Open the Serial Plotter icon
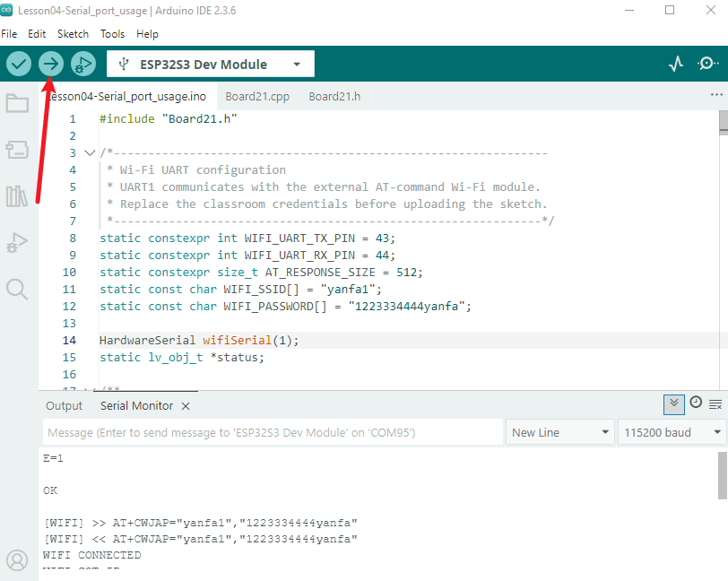Screen dimensions: 728x581 click(676, 64)
